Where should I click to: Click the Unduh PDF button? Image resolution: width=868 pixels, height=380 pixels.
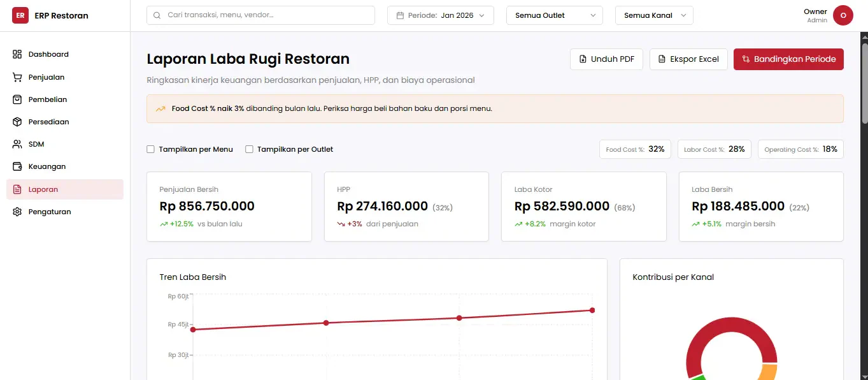pos(606,59)
